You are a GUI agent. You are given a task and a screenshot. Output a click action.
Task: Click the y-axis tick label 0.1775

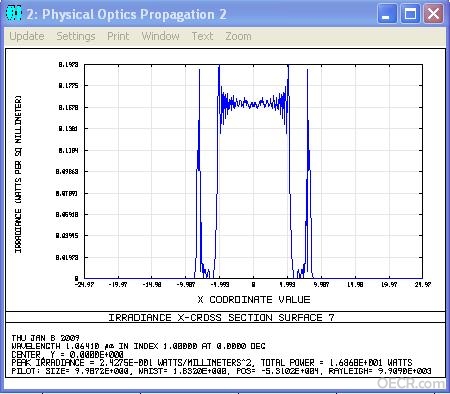pos(68,86)
